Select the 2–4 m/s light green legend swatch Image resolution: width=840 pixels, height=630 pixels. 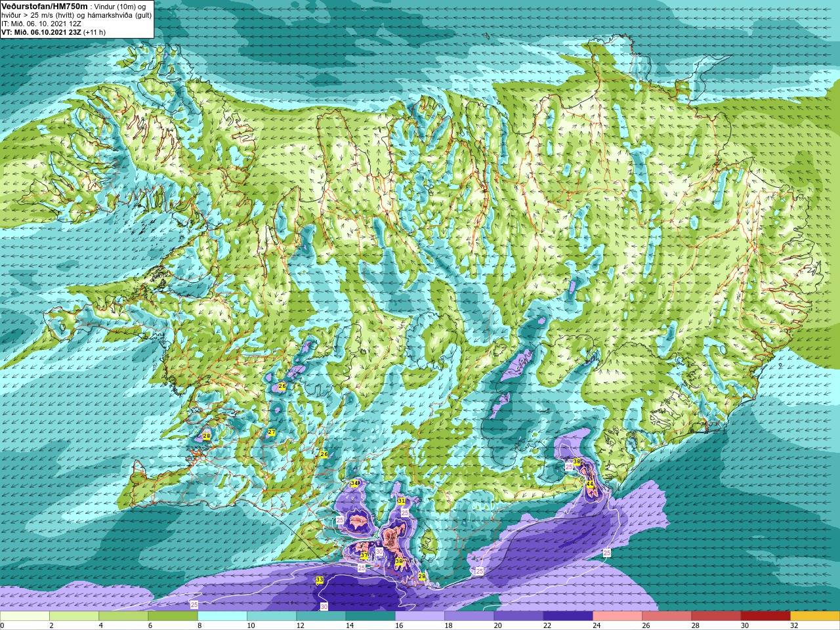pos(74,616)
